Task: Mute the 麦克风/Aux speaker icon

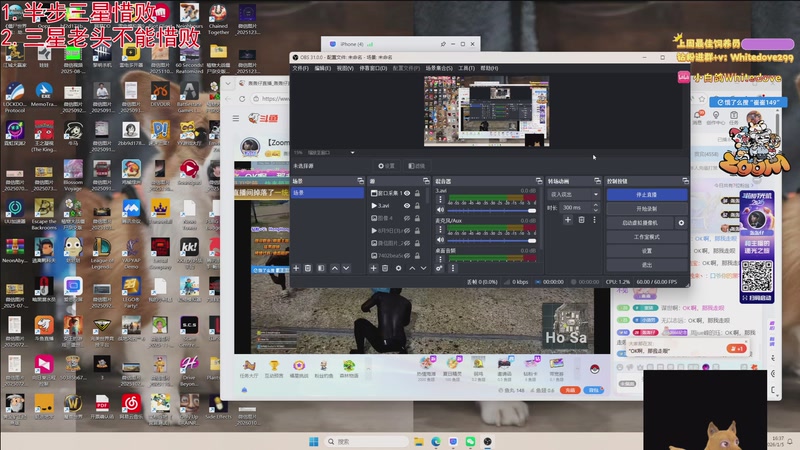Action: pos(440,240)
